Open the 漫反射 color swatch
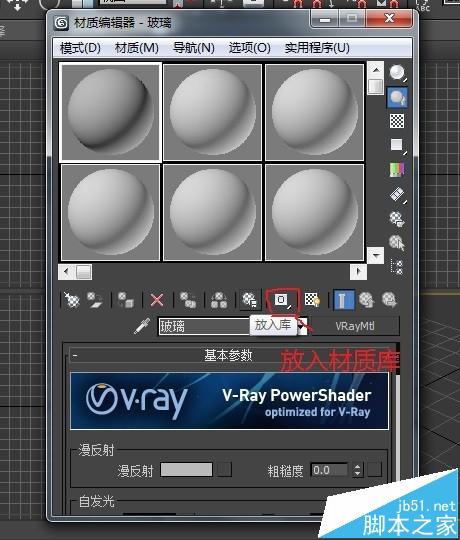 pyautogui.click(x=186, y=470)
